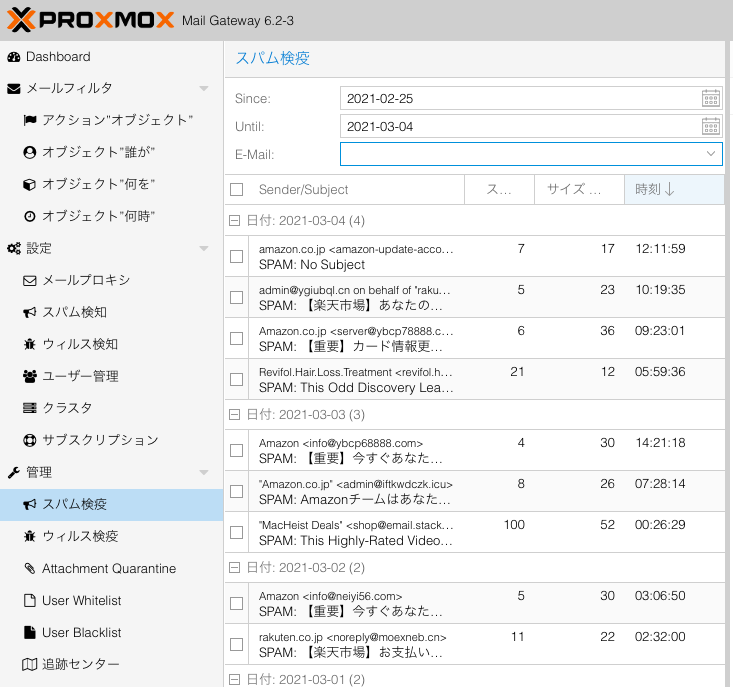The width and height of the screenshot is (733, 687).
Task: Check the info@neiyi56.com row checkbox
Action: (237, 603)
